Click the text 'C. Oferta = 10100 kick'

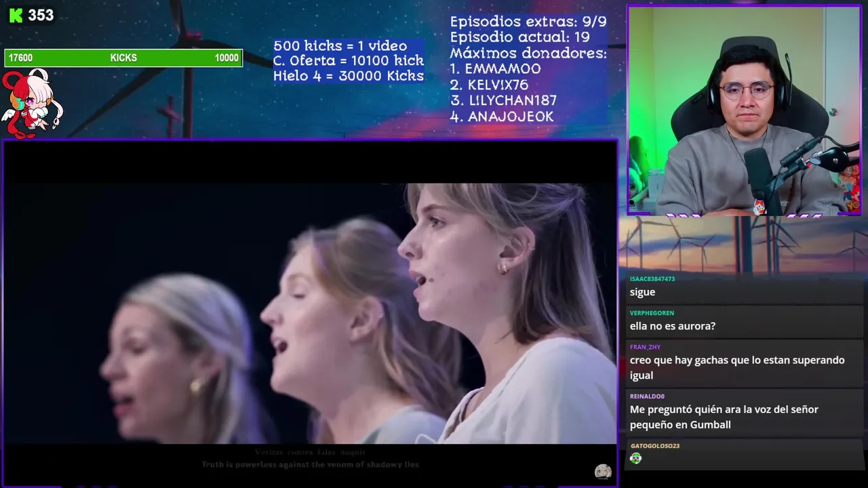point(349,61)
